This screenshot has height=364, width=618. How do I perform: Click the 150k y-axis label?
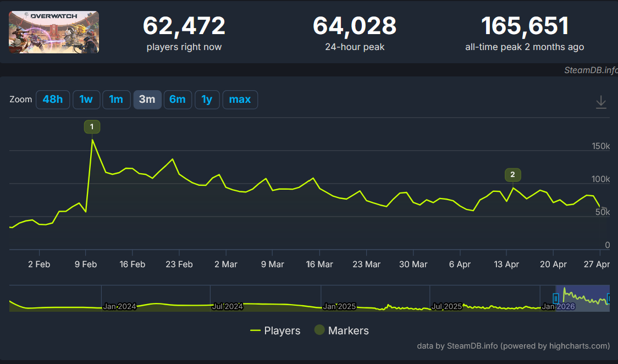600,146
